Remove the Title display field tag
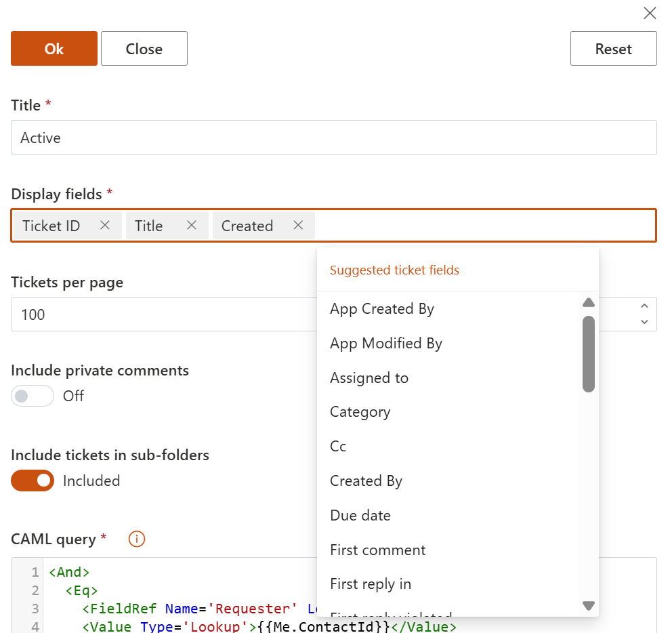The height and width of the screenshot is (633, 672). tap(192, 225)
